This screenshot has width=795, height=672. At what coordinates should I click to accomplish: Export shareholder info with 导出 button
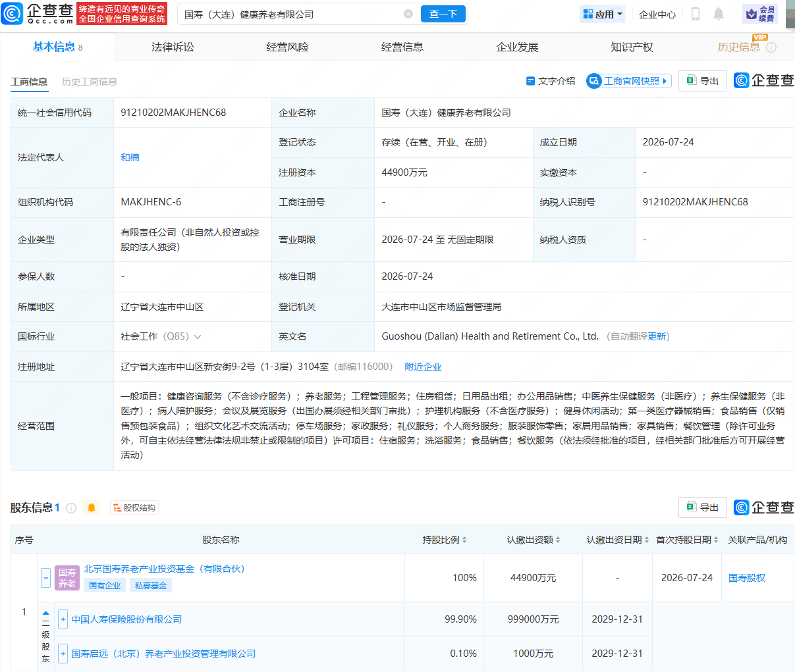703,507
